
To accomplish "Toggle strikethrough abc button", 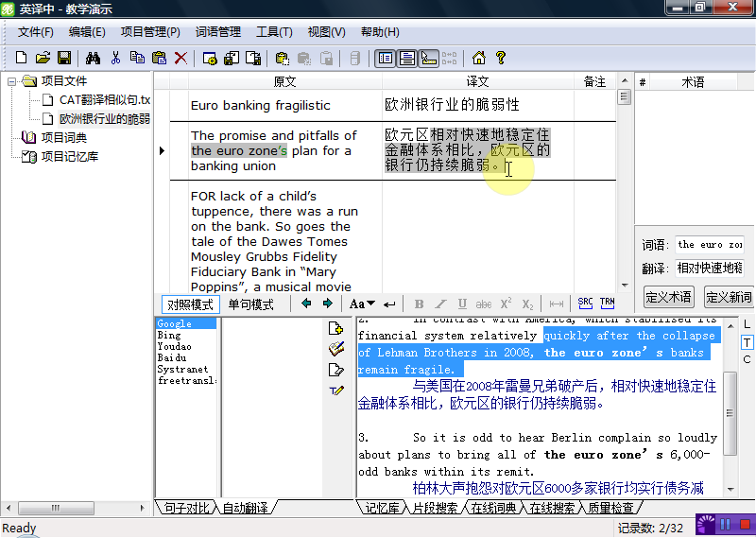I will (484, 304).
